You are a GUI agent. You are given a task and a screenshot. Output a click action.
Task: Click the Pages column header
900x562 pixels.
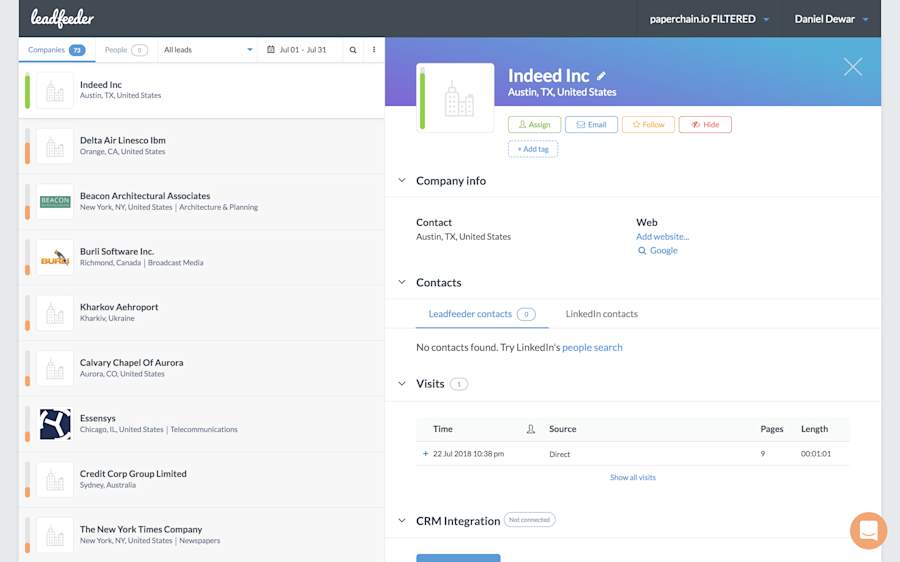[x=771, y=429]
